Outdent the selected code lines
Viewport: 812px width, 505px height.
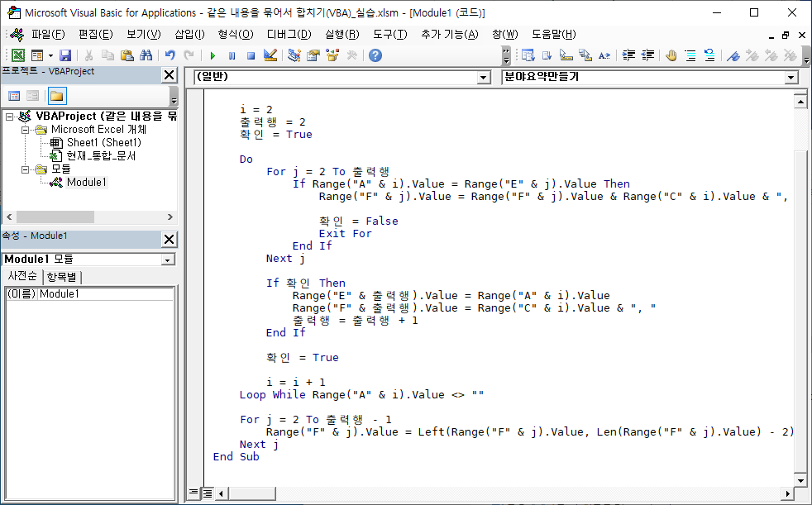[x=647, y=55]
